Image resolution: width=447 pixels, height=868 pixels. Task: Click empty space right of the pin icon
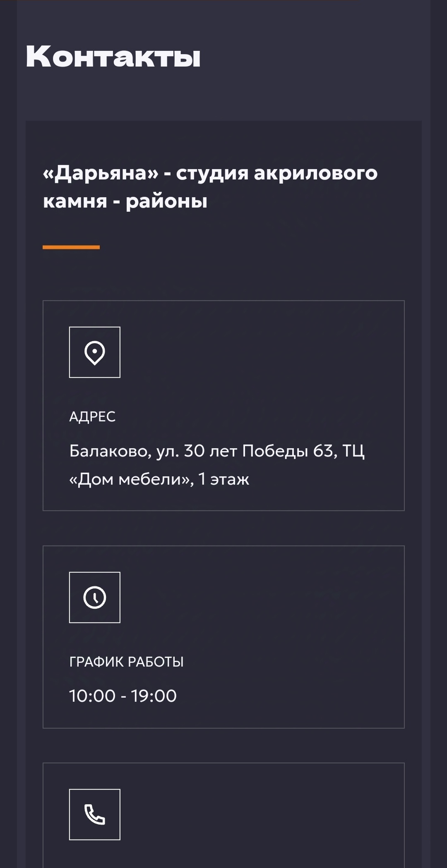(261, 352)
